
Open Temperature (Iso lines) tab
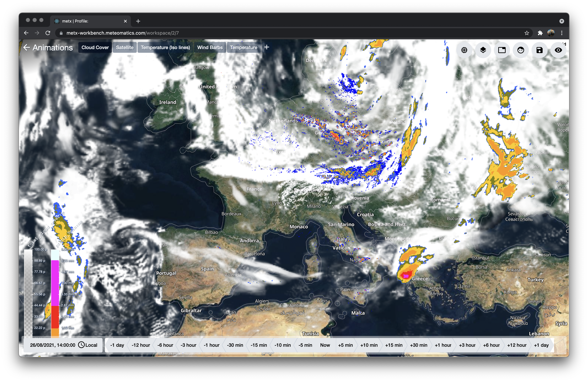click(x=165, y=47)
